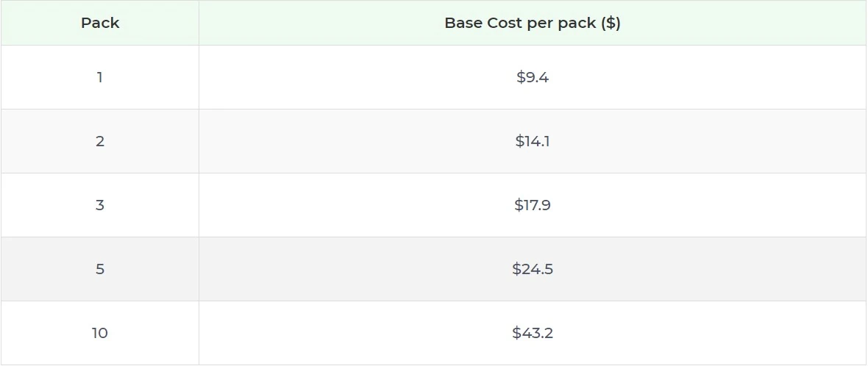The height and width of the screenshot is (366, 868).
Task: Choose the pack size priced at $17.9
Action: (100, 205)
